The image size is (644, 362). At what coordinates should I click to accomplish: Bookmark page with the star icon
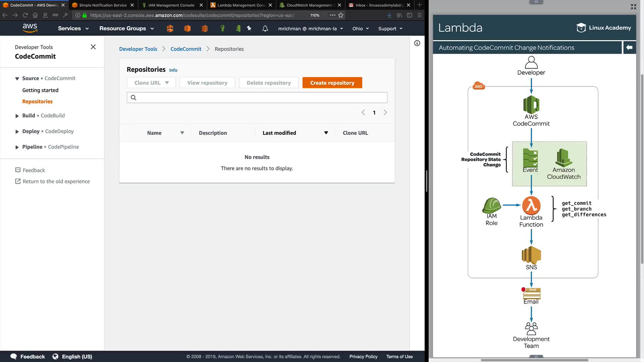pos(341,15)
